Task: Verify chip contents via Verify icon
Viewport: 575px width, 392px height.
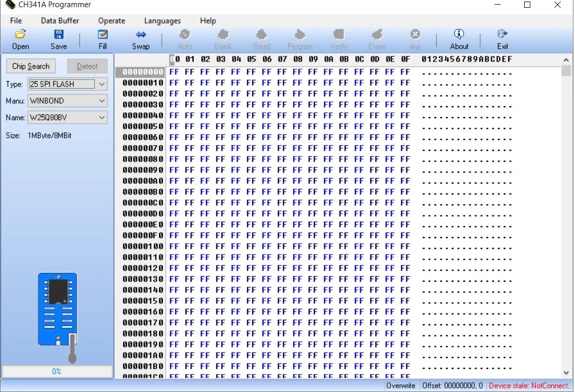Action: 338,40
